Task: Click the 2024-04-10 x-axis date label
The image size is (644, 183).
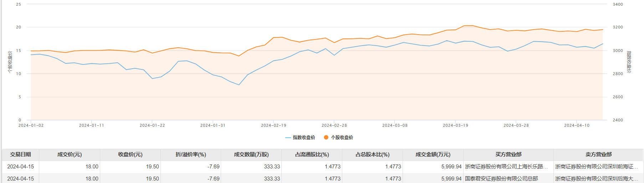Action: click(577, 125)
